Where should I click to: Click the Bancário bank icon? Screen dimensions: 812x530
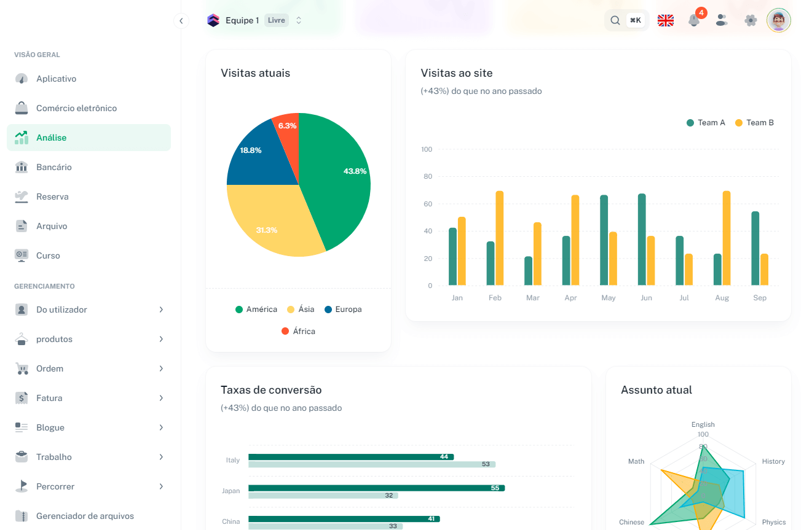coord(22,167)
